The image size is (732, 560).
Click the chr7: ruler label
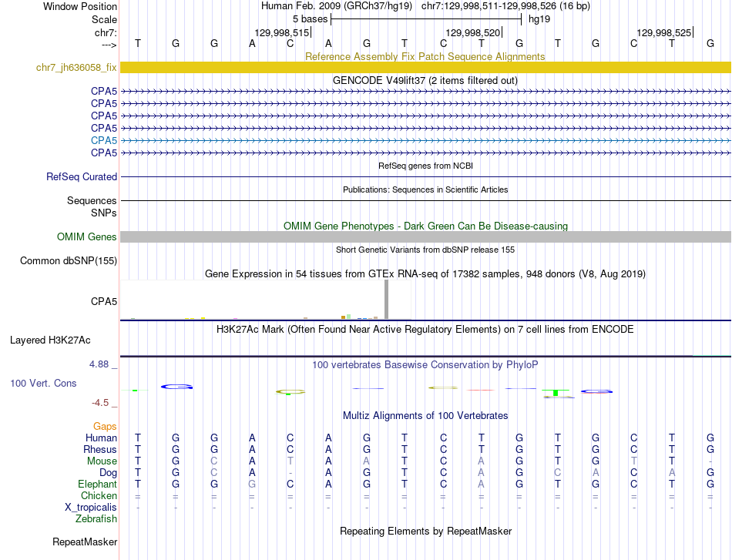click(106, 32)
